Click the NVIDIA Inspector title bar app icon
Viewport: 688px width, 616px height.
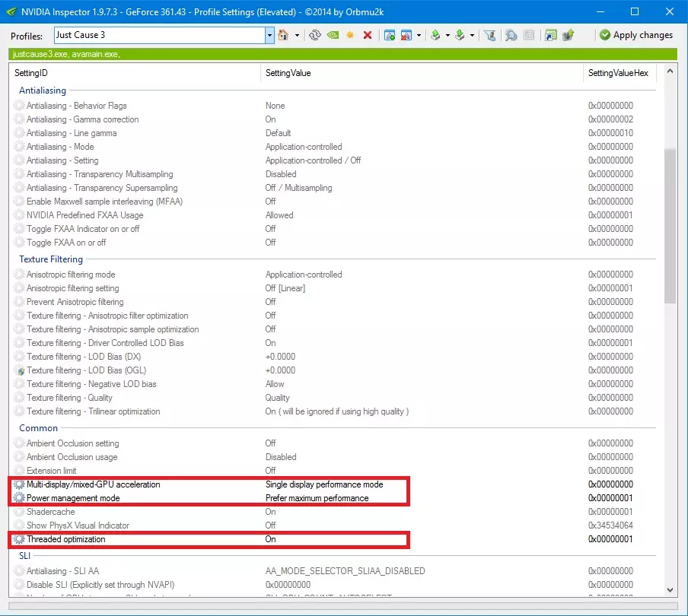[11, 12]
